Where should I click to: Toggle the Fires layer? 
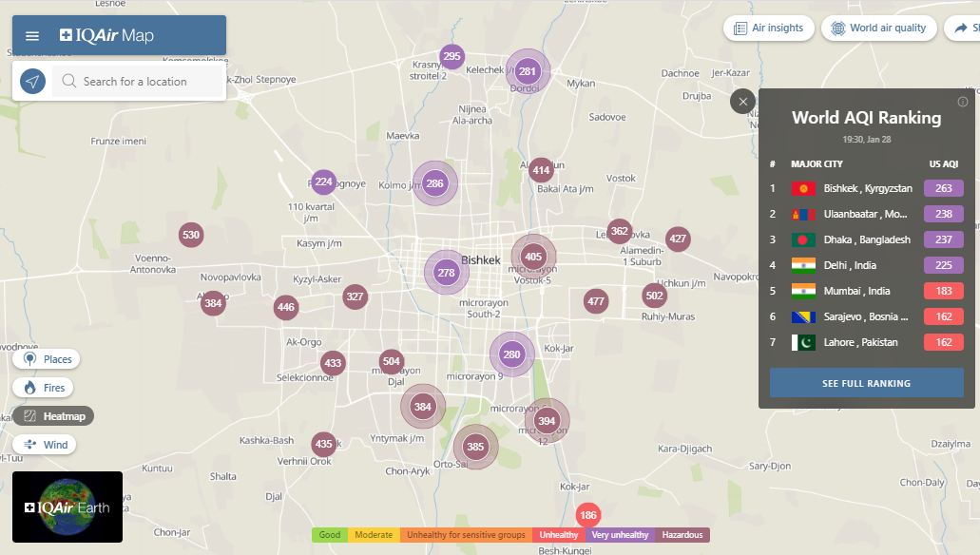[43, 388]
